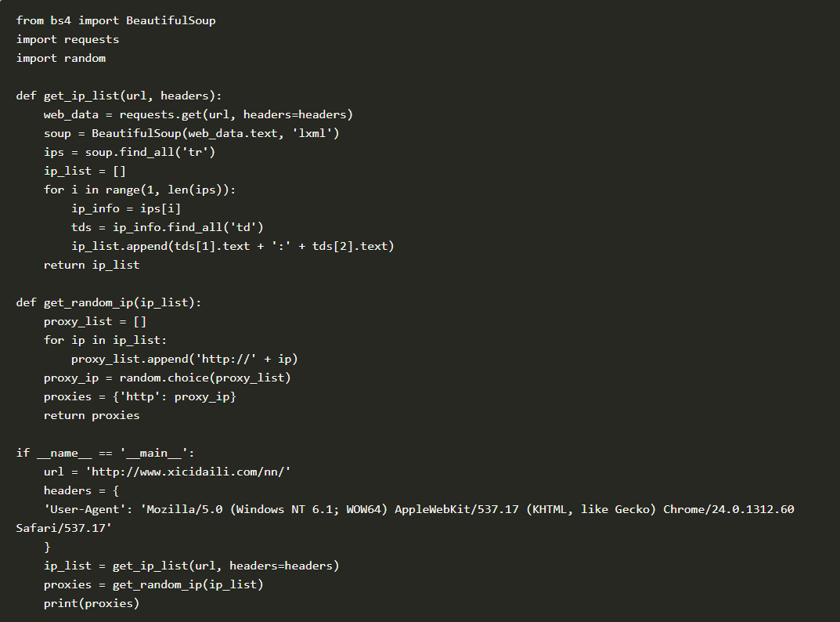Click the soup.find_all('tr') line
Screen dimensions: 840x622
coord(129,152)
